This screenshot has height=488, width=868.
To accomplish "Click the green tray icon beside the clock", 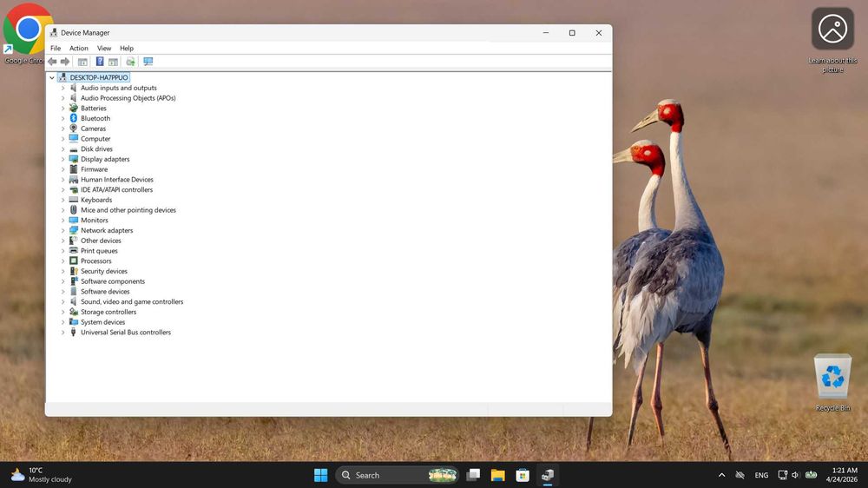I will (x=811, y=475).
